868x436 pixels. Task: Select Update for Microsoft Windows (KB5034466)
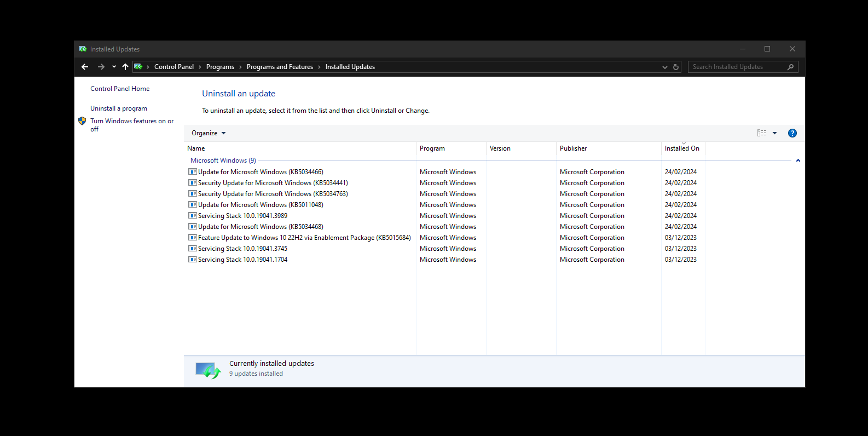pyautogui.click(x=261, y=172)
